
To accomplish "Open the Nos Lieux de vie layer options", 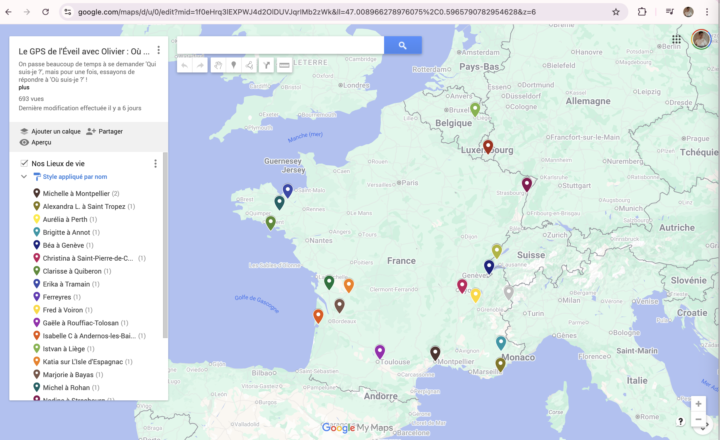I will (x=155, y=164).
